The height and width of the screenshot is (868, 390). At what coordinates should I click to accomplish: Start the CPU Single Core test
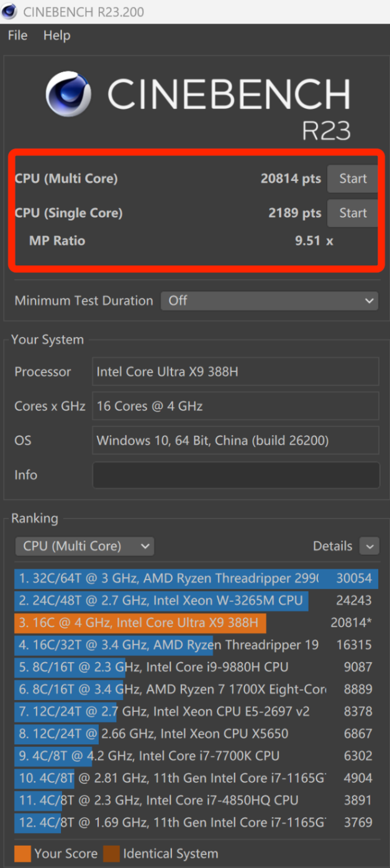tap(352, 213)
